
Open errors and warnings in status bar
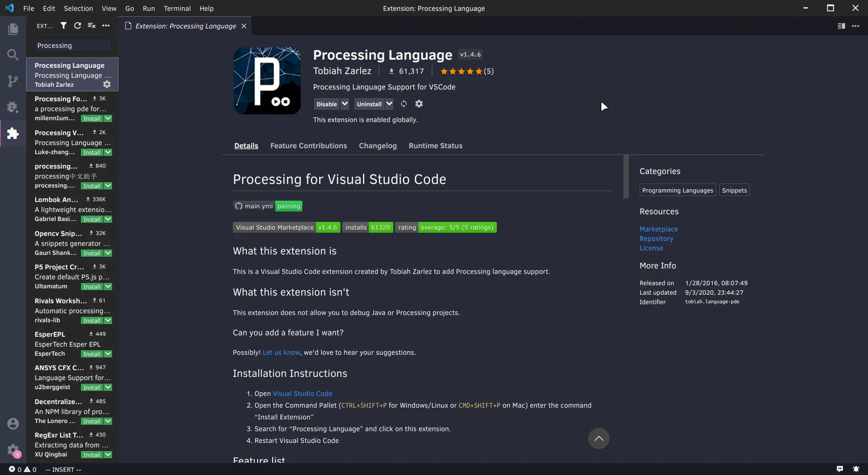click(x=23, y=470)
